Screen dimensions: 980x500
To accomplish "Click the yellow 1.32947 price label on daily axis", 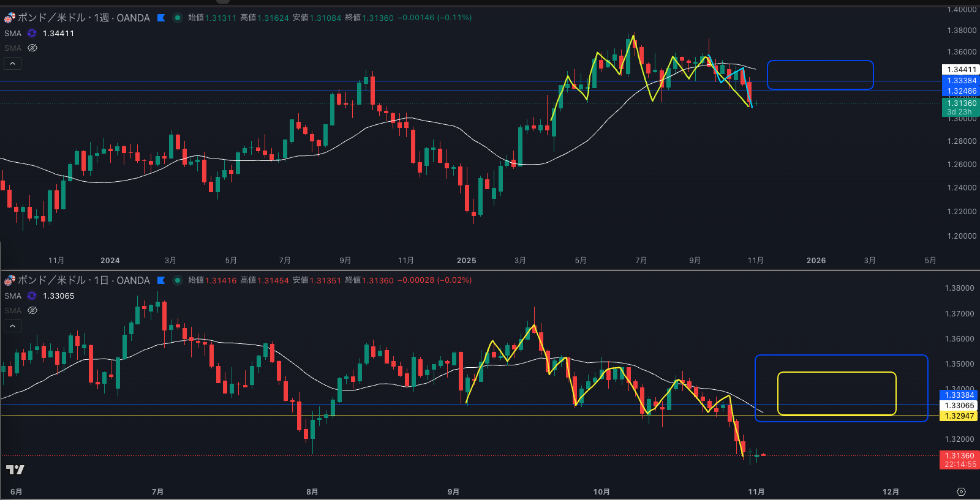I will (959, 416).
